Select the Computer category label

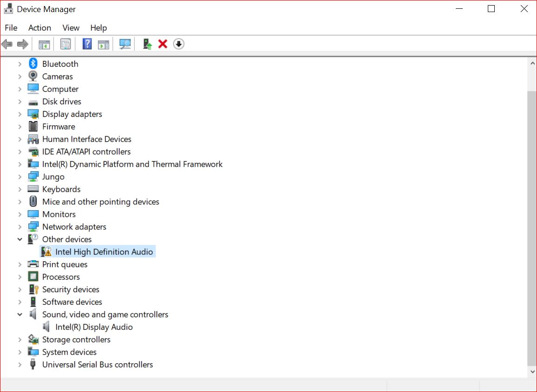click(x=60, y=89)
